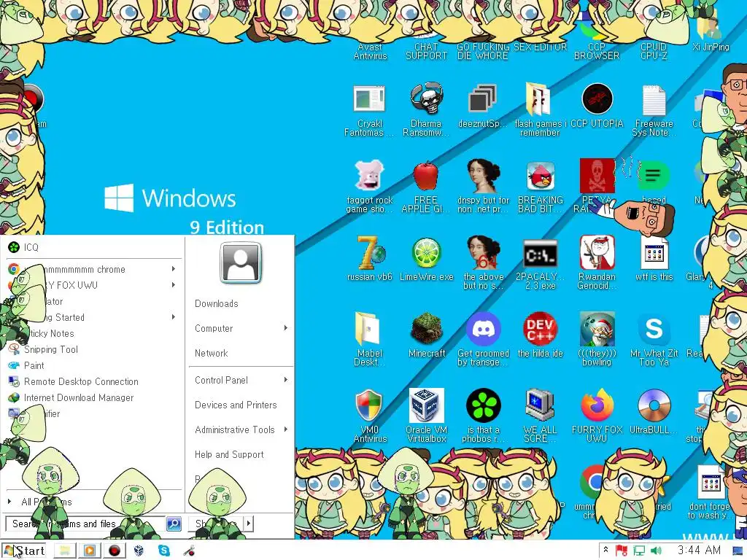Launch the deeznutSp stacked windows icon
The width and height of the screenshot is (747, 560).
[483, 99]
